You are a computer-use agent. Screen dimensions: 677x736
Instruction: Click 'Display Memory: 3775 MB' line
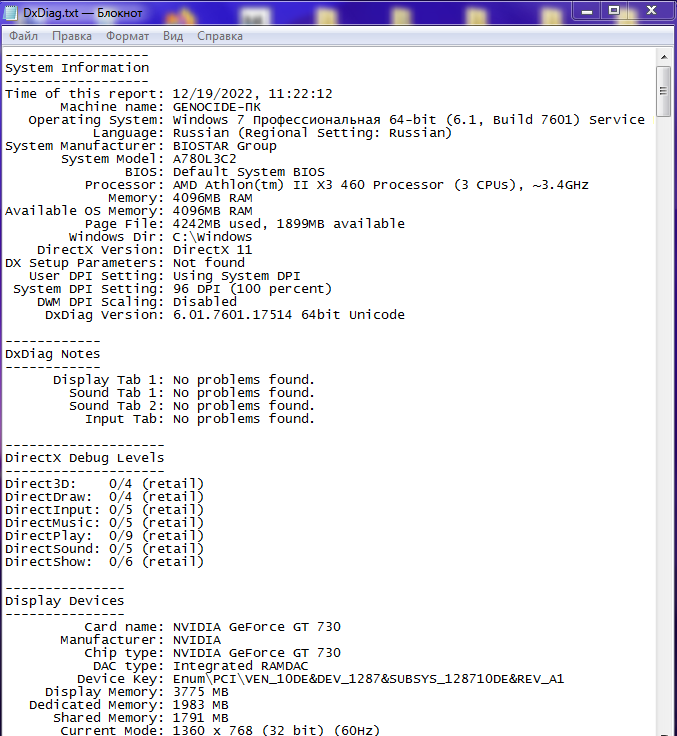[x=137, y=692]
